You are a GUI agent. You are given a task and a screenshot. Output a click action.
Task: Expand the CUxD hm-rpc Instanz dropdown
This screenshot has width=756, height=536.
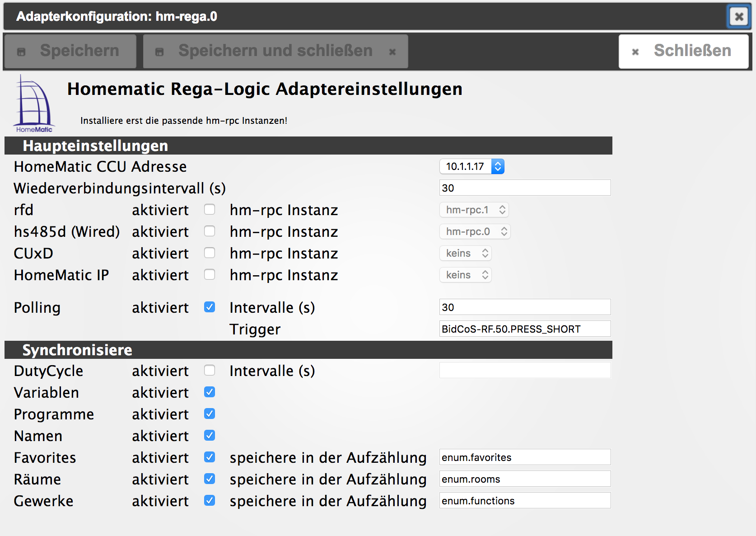[x=466, y=253]
